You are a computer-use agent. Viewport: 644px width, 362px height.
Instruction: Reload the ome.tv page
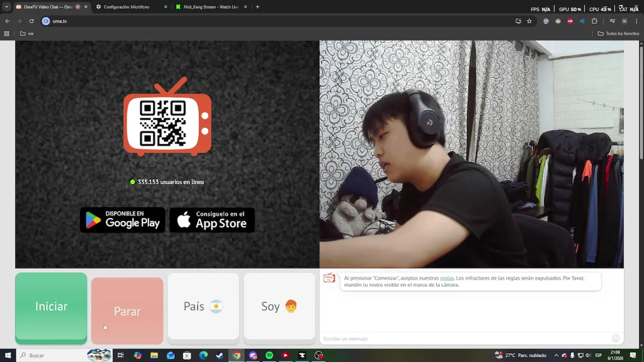(31, 21)
